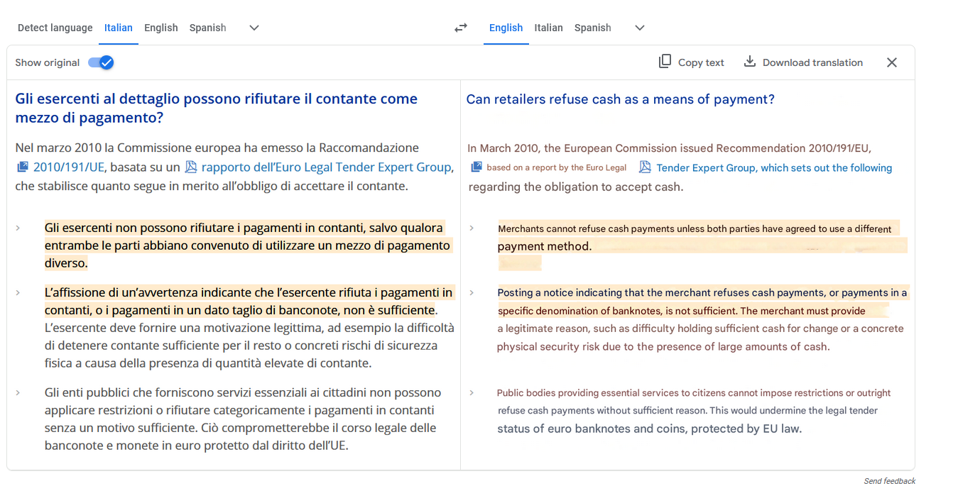The width and height of the screenshot is (980, 503).
Task: Click text 'che stabilisce quanto segue in merito'
Action: (212, 187)
